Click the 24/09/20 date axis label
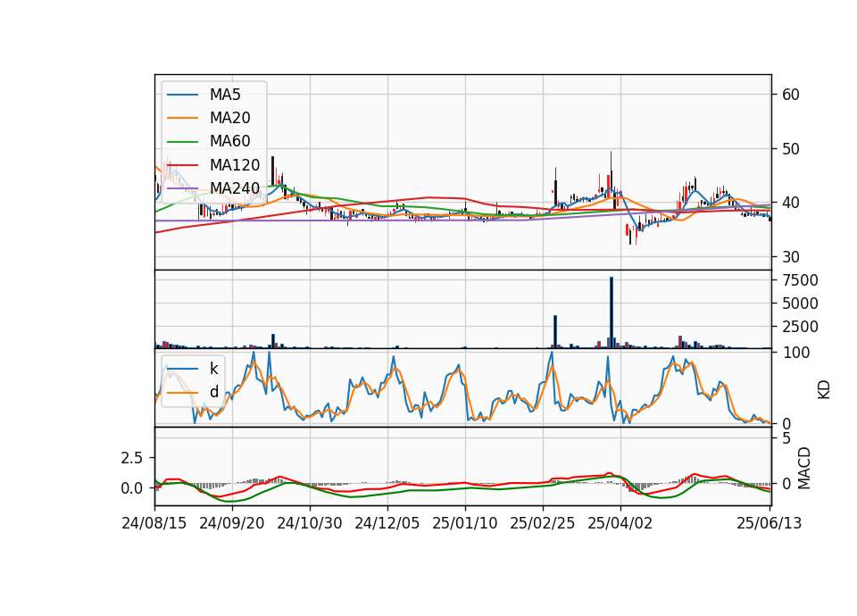This screenshot has width=857, height=616. click(232, 524)
